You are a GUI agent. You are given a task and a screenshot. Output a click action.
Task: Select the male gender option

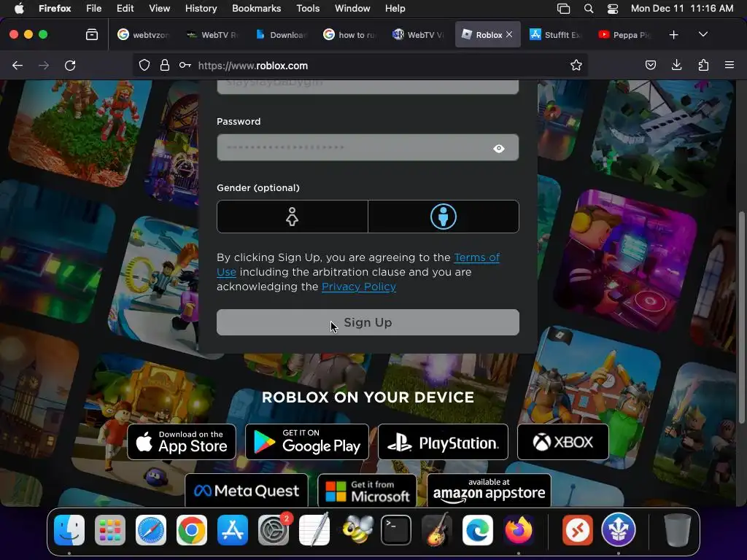[x=444, y=217]
